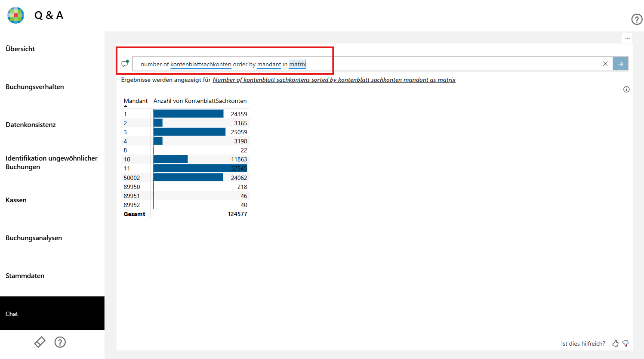Select the data bar for value 25059
The image size is (644, 359).
[189, 132]
